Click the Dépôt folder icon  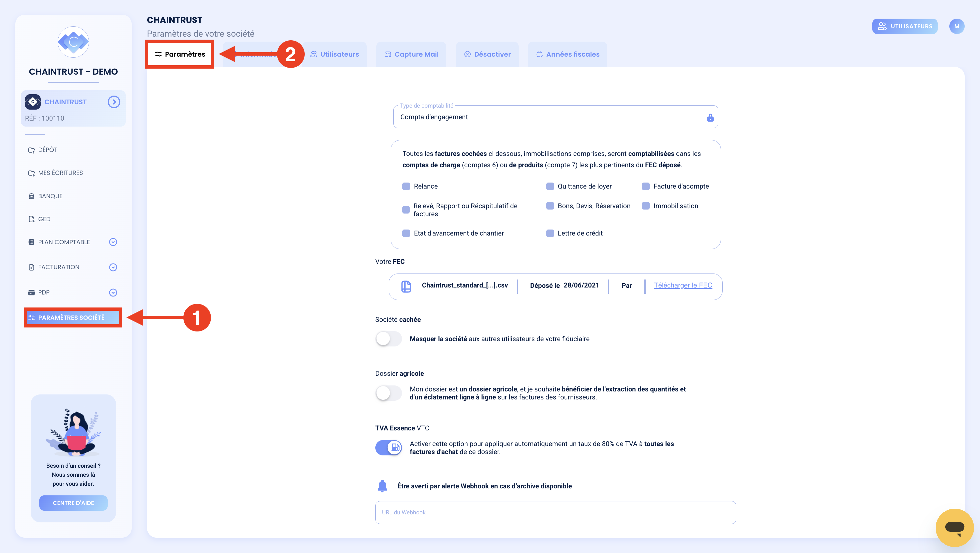32,150
